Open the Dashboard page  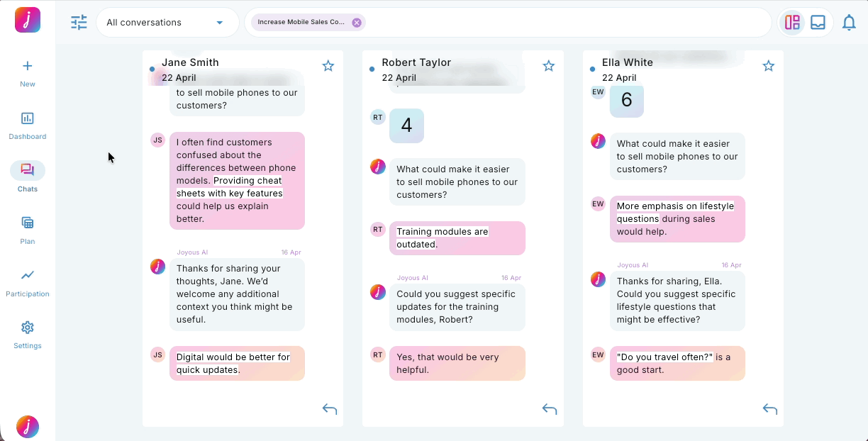click(x=28, y=125)
